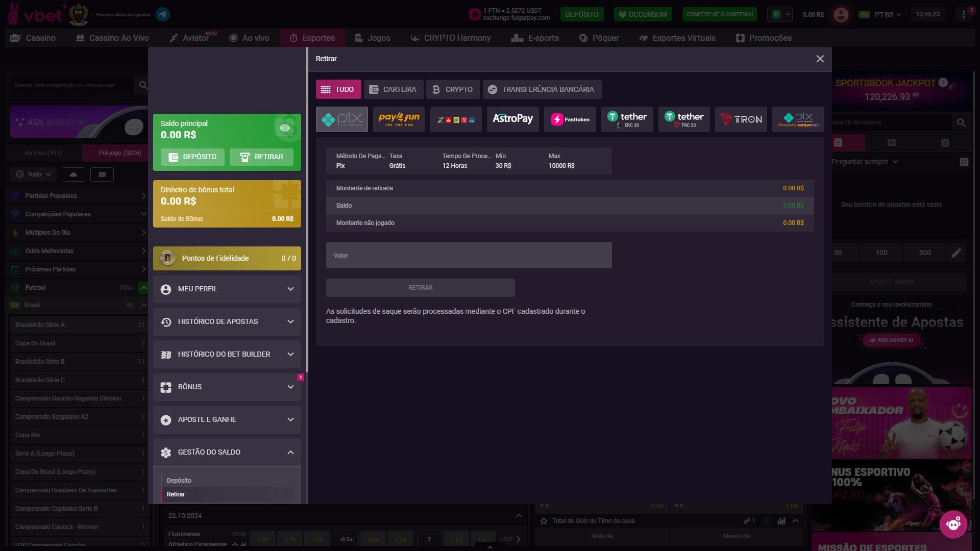Toggle balance visibility eye icon

(285, 128)
